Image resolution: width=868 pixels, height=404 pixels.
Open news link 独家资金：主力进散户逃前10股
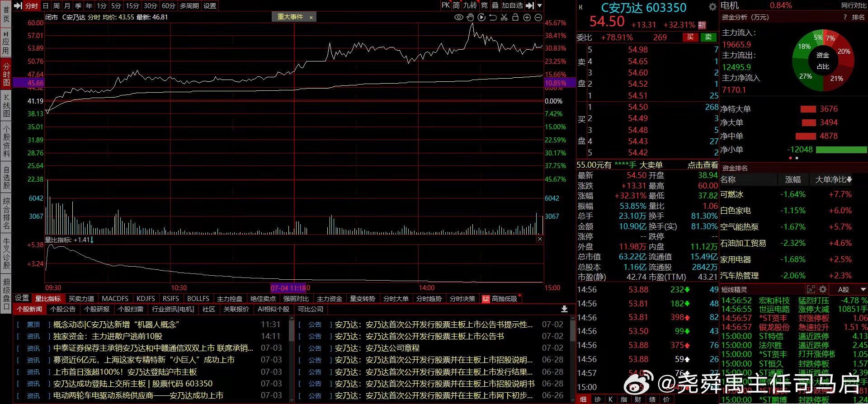tap(108, 336)
